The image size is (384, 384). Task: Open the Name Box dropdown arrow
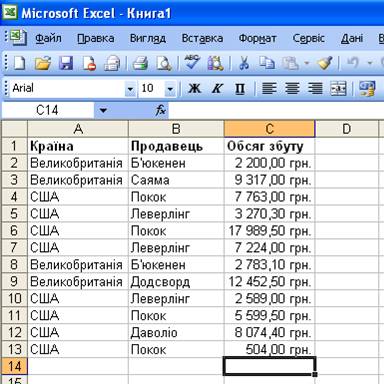(x=103, y=110)
